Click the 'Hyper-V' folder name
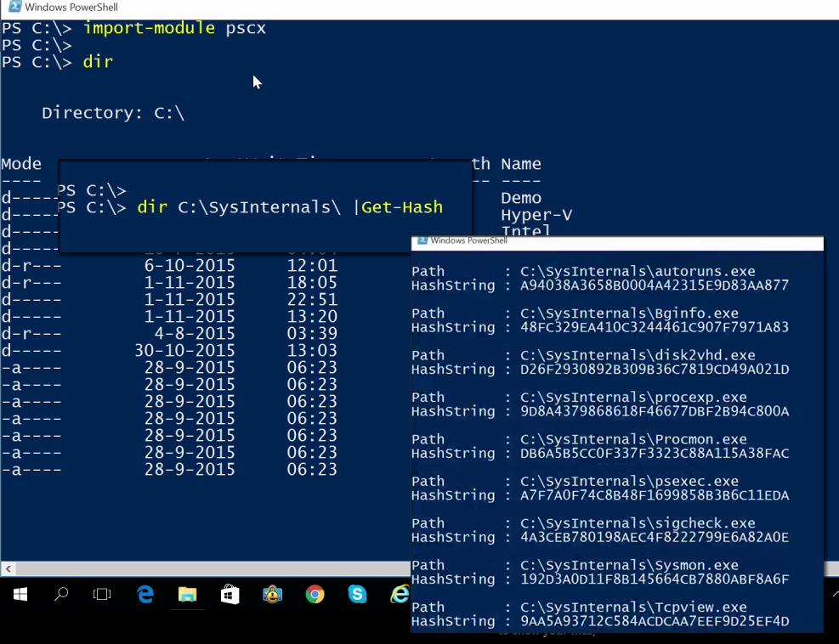839x644 pixels. click(x=536, y=215)
